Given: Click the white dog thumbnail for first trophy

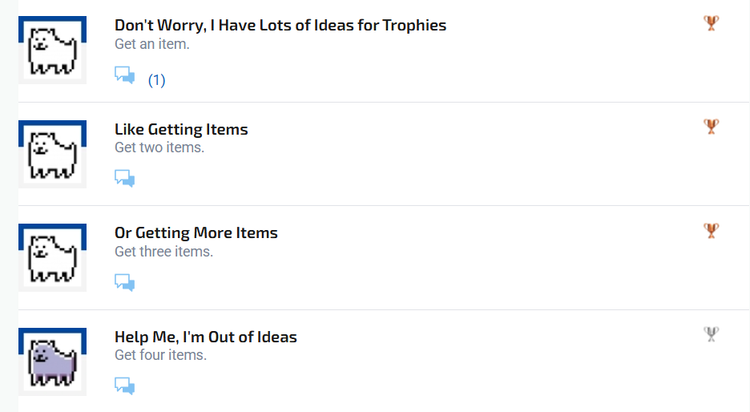Looking at the screenshot, I should 53,50.
